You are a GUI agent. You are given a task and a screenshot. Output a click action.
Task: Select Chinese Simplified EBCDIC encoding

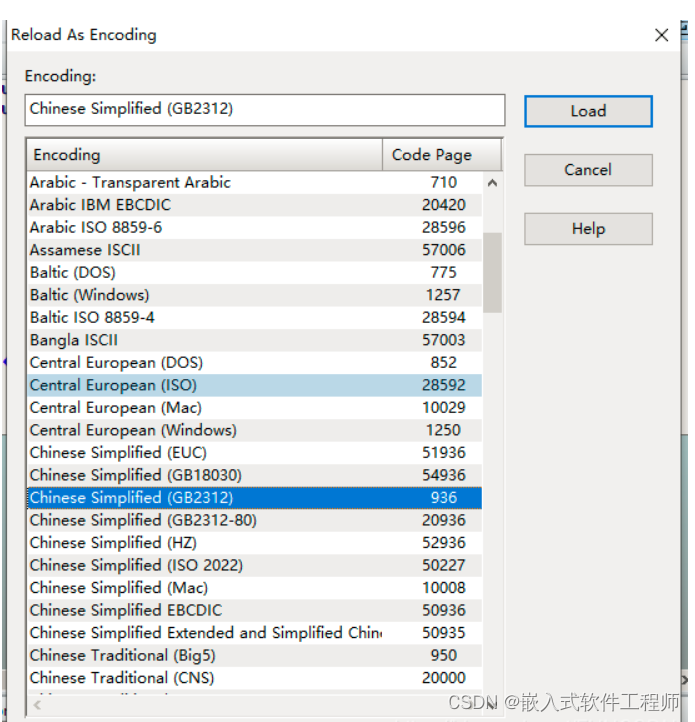click(255, 611)
